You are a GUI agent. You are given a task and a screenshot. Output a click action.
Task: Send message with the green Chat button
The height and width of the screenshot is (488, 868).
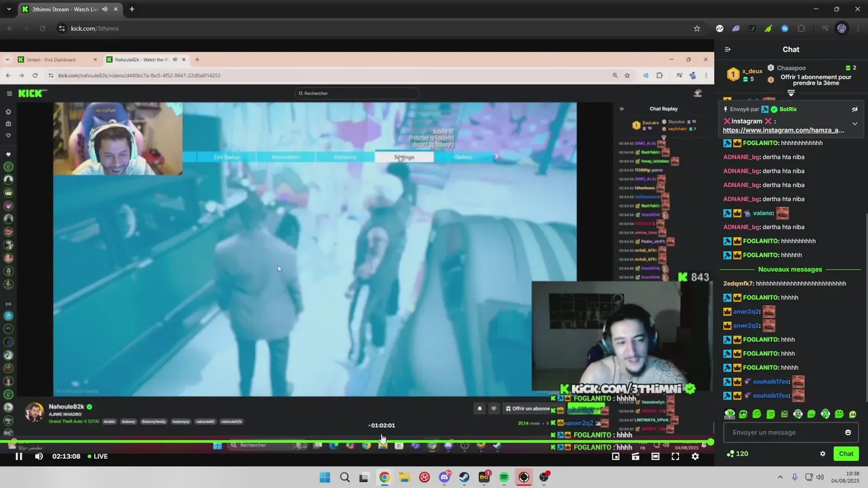pyautogui.click(x=846, y=453)
